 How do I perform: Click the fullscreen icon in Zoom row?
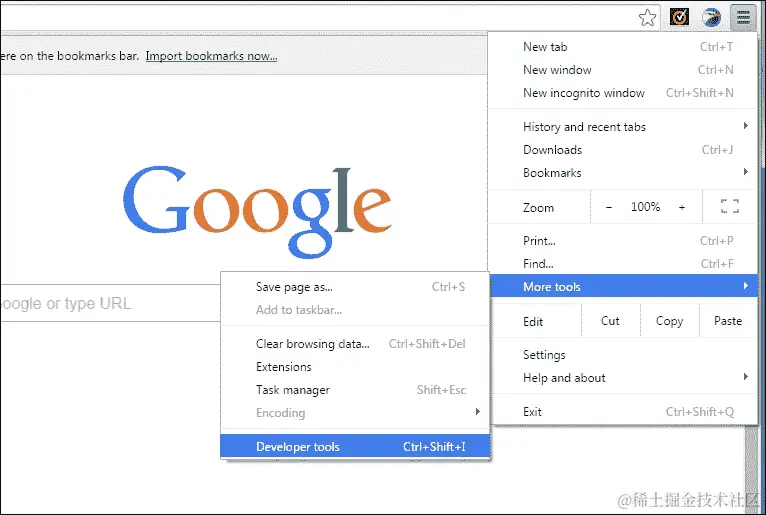[730, 207]
